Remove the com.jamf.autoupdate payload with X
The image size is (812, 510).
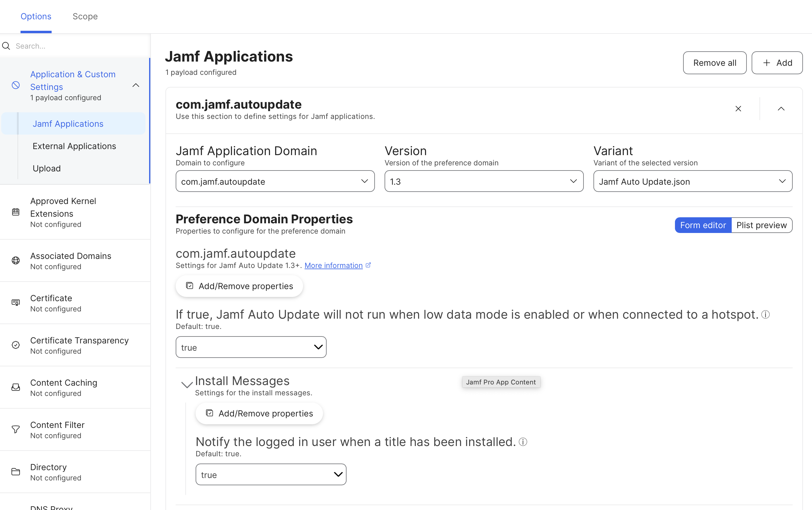click(738, 109)
